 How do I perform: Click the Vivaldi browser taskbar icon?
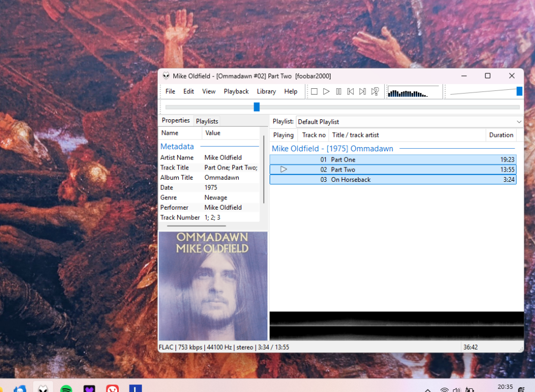click(112, 389)
